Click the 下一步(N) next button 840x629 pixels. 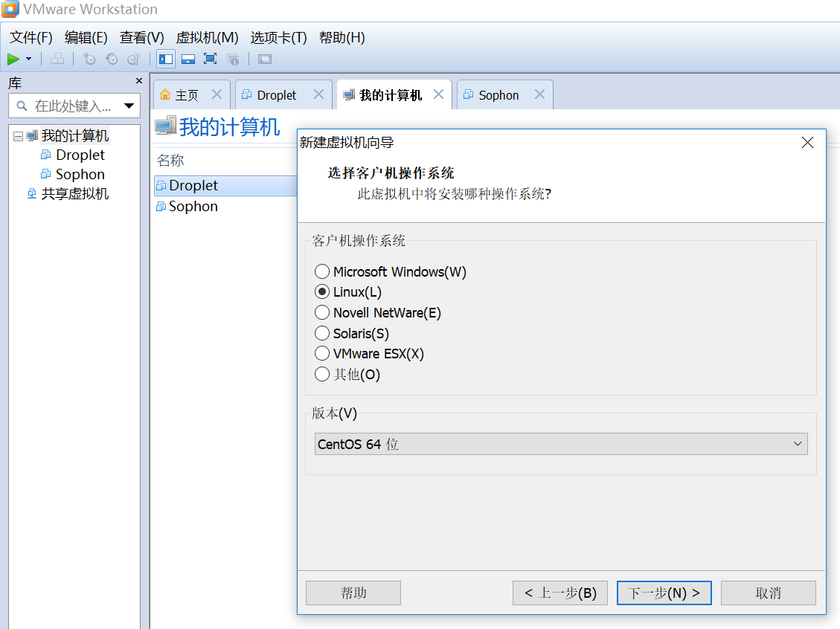tap(664, 593)
